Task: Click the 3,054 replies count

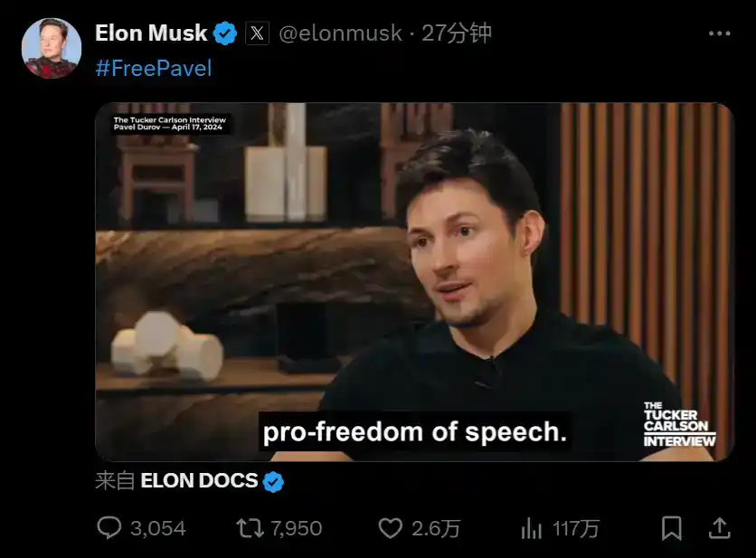Action: pos(157,528)
